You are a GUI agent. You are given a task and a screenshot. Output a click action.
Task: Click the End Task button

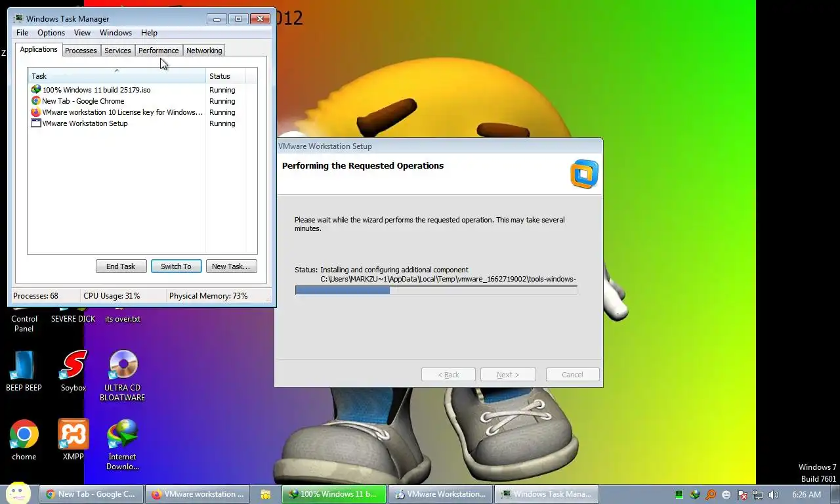(x=121, y=266)
